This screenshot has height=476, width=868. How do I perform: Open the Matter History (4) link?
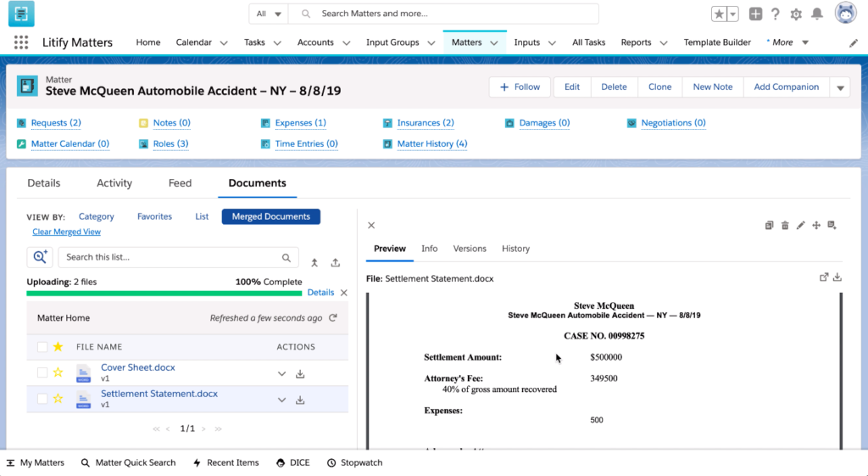click(431, 144)
